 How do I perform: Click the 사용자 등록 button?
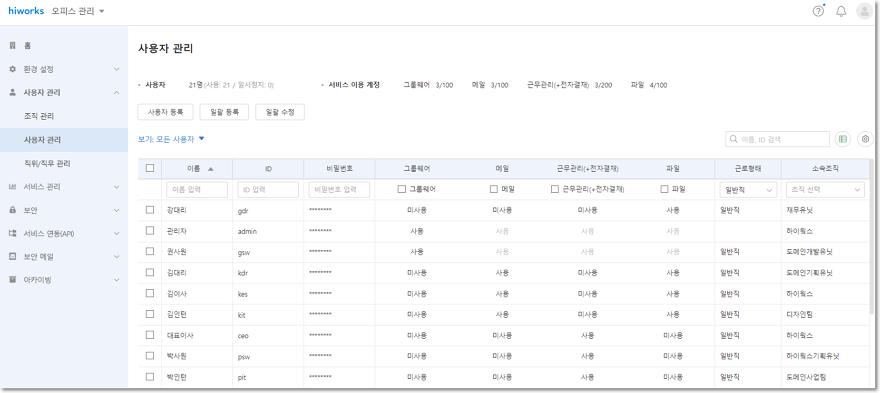(x=166, y=112)
